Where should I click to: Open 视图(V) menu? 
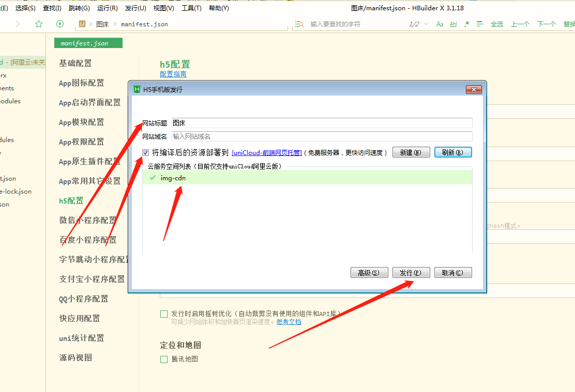163,8
